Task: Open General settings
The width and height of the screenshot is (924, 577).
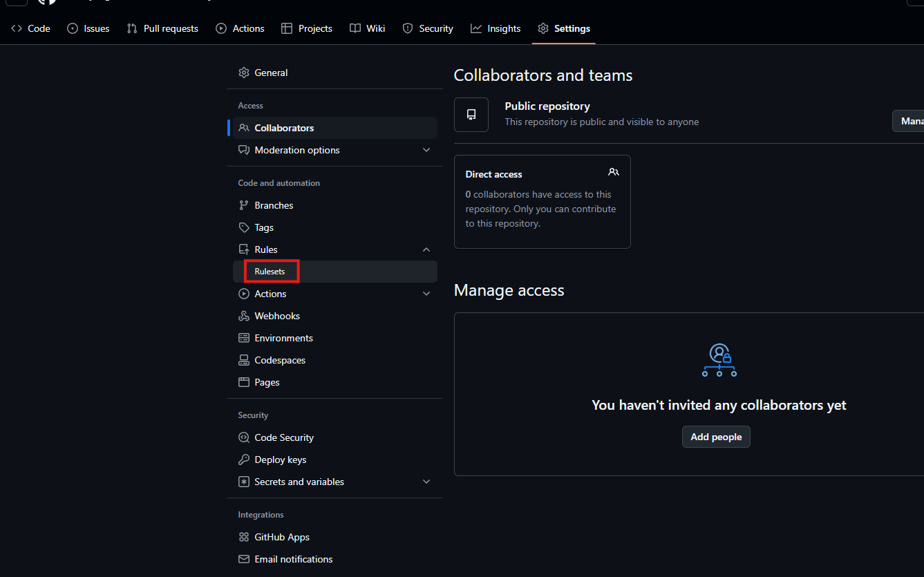Action: [335, 73]
